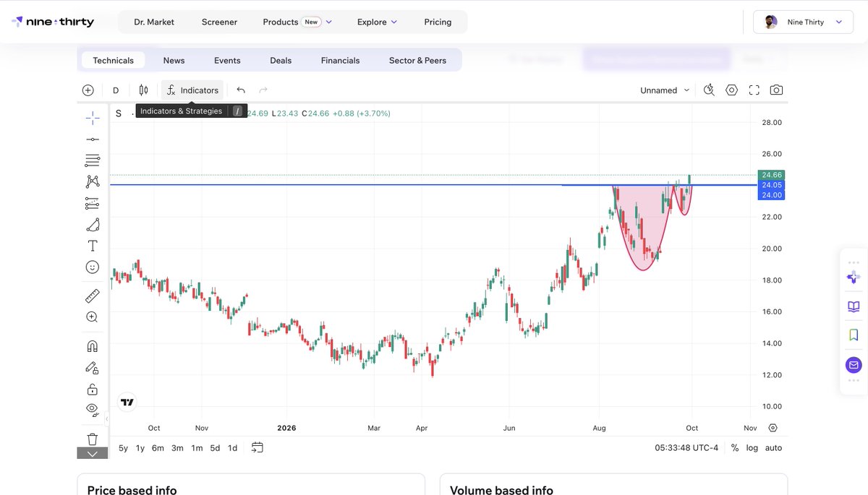The height and width of the screenshot is (495, 868).
Task: Expand the Products dropdown menu
Action: (297, 22)
